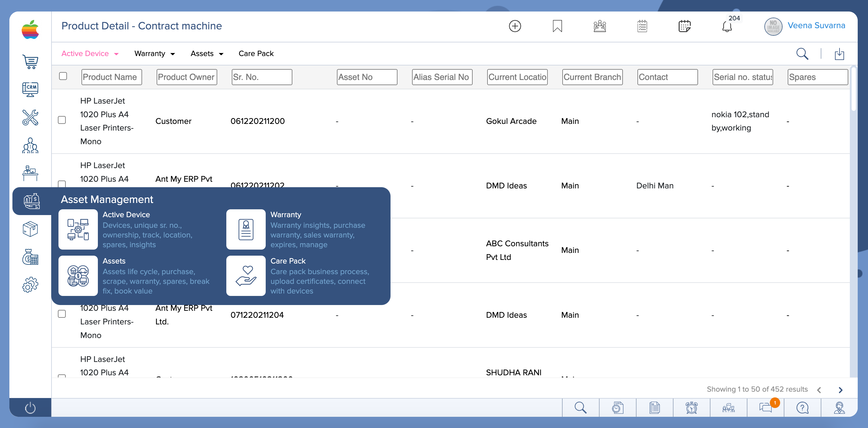Click the Asset No filter field

click(367, 77)
